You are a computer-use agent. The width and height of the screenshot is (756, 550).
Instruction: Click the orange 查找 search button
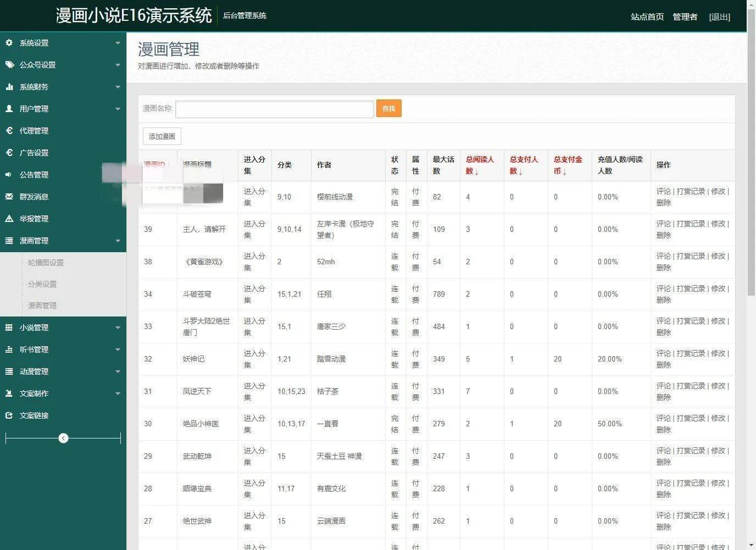388,109
